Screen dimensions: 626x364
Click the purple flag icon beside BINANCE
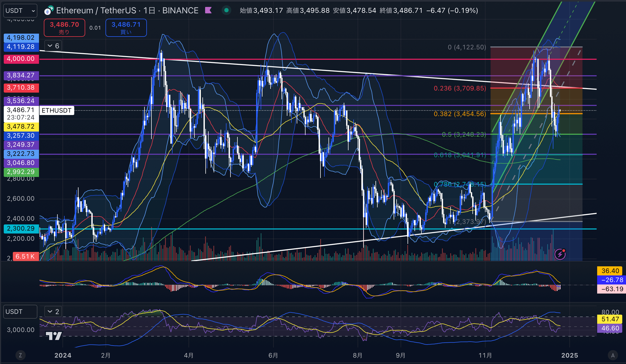click(x=208, y=10)
